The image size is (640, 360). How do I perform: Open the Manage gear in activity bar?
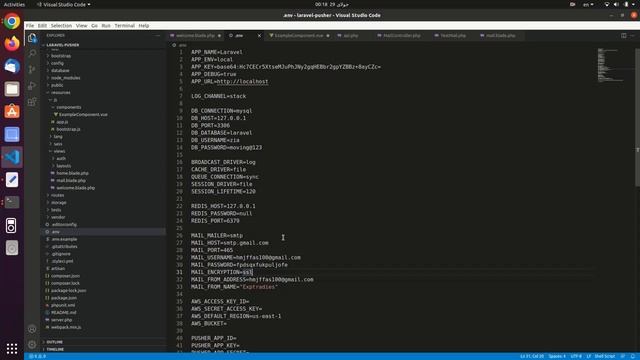[32, 344]
